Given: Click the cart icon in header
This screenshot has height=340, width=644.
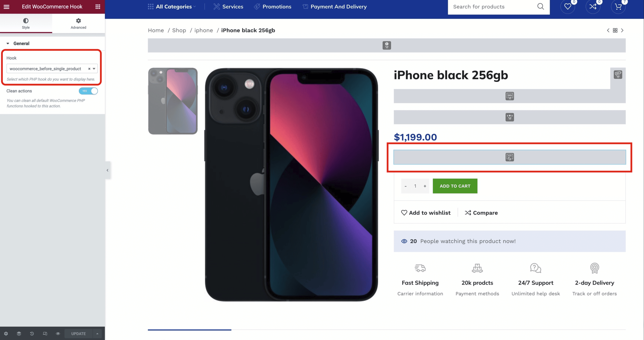Looking at the screenshot, I should (618, 7).
